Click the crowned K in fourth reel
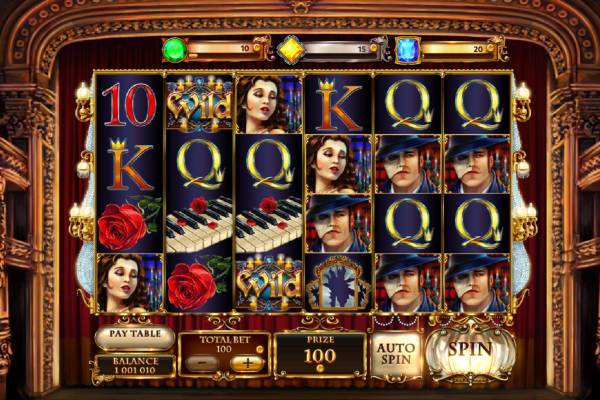Screen dimensions: 600x400 point(338,104)
